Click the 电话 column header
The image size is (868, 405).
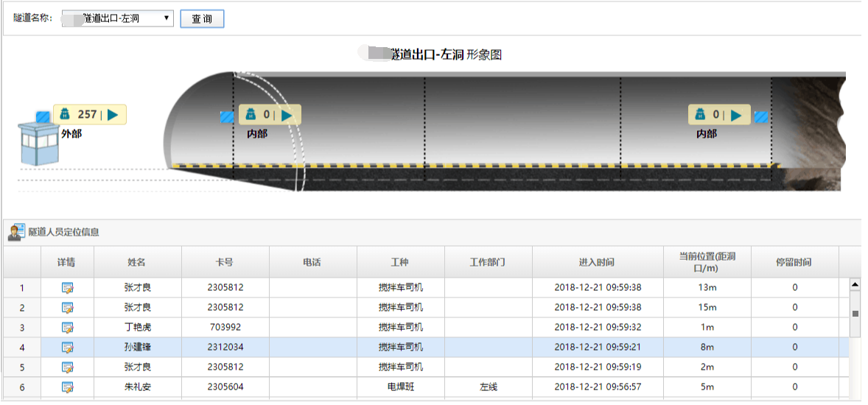click(x=312, y=262)
